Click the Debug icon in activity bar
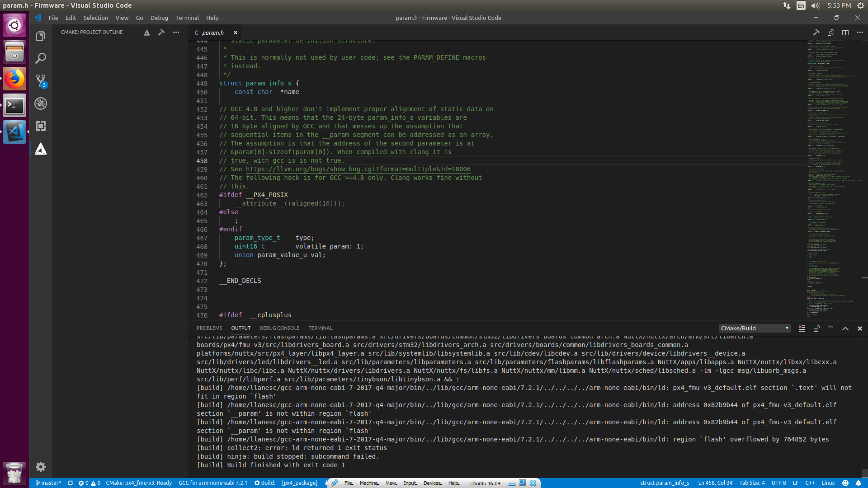The image size is (868, 488). (x=41, y=103)
